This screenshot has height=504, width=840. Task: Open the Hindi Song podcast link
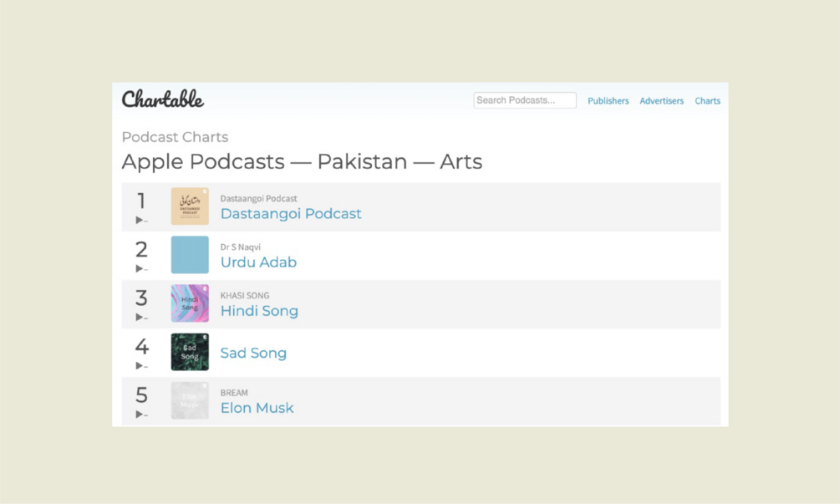259,311
